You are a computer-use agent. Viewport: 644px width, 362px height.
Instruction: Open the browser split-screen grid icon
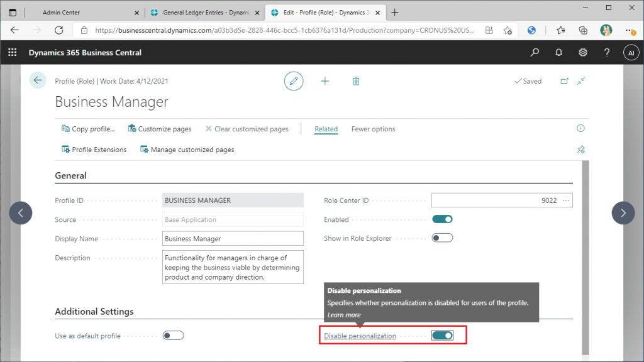coord(489,30)
